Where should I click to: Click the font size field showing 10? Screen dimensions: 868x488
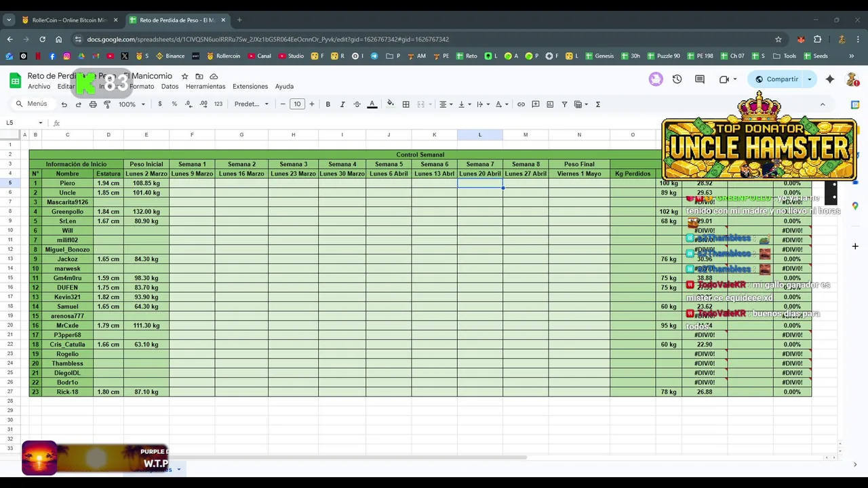297,104
